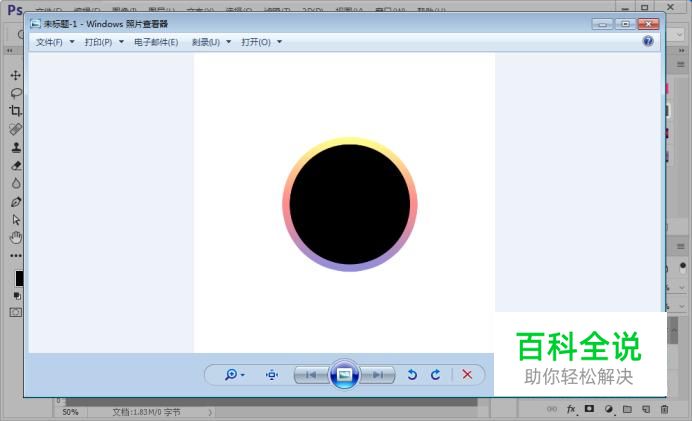Expand the arrow next to 文件(F)
This screenshot has height=421, width=692.
(72, 42)
